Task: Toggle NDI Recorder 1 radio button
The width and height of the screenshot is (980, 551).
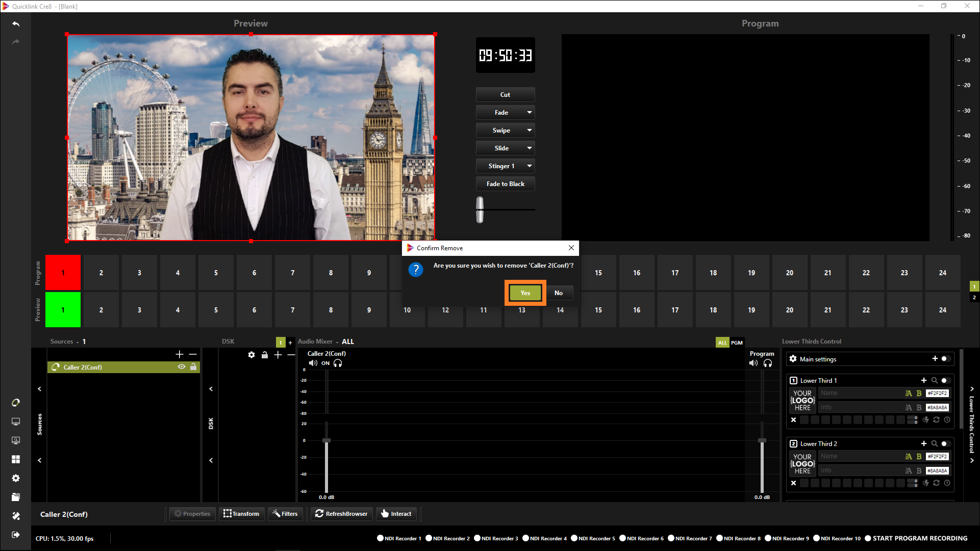Action: pos(380,538)
